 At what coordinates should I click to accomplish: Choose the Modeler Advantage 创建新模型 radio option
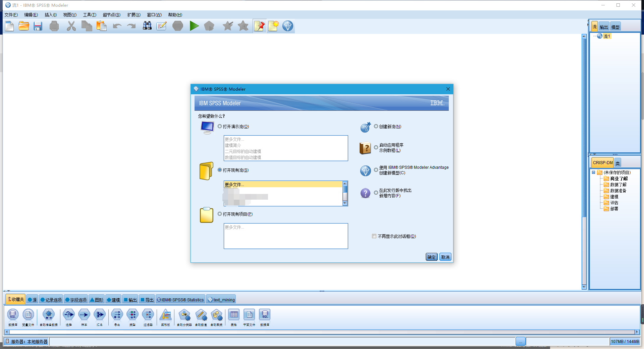pyautogui.click(x=376, y=170)
